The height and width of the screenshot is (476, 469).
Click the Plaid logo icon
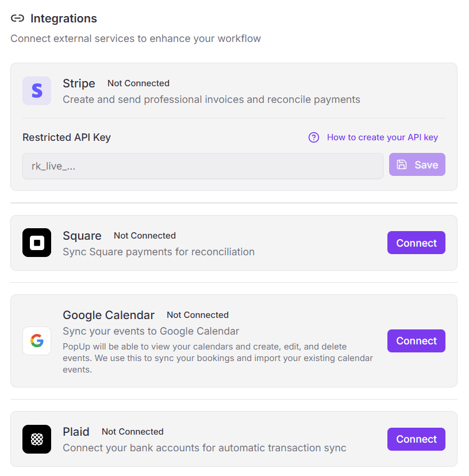[x=36, y=439]
